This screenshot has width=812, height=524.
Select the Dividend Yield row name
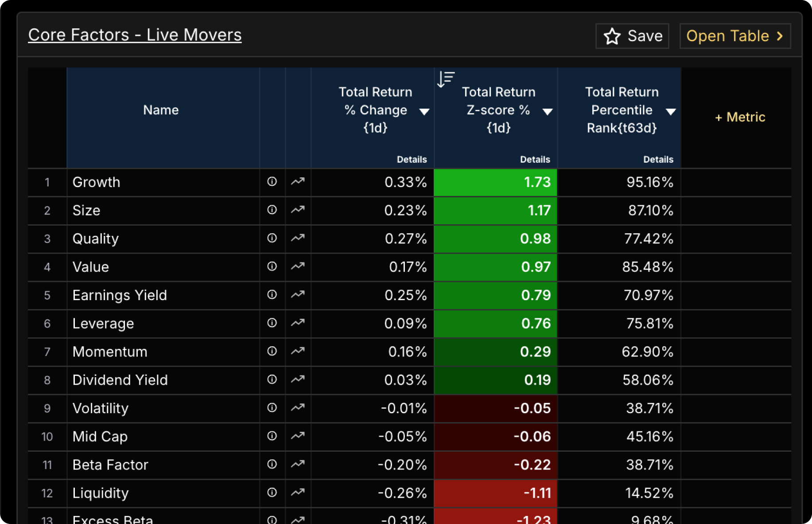pos(120,380)
